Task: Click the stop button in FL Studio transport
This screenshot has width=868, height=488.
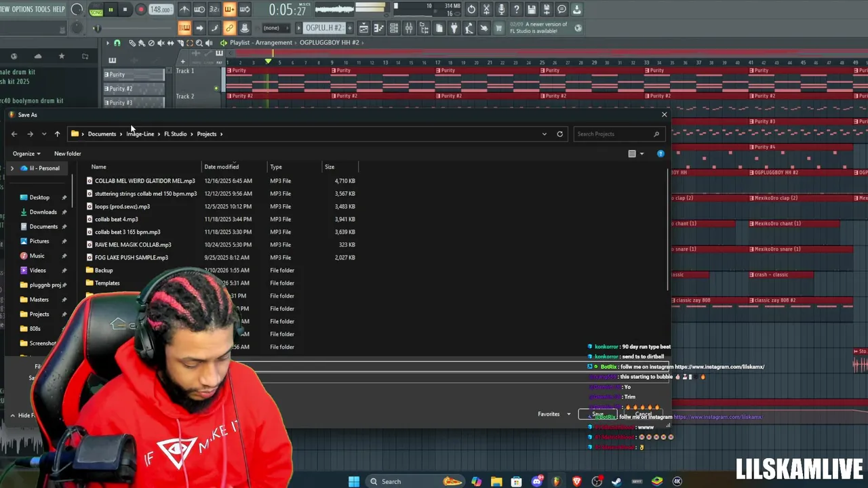Action: click(x=125, y=9)
